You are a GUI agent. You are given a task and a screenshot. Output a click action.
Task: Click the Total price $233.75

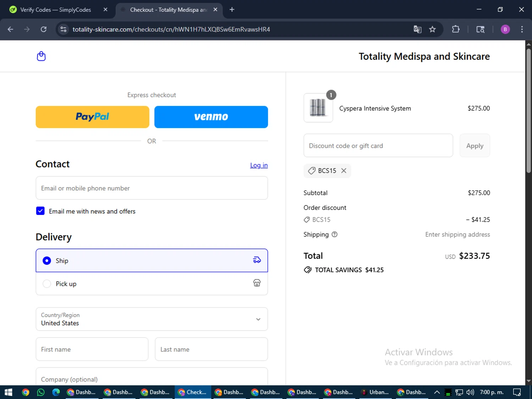click(474, 256)
